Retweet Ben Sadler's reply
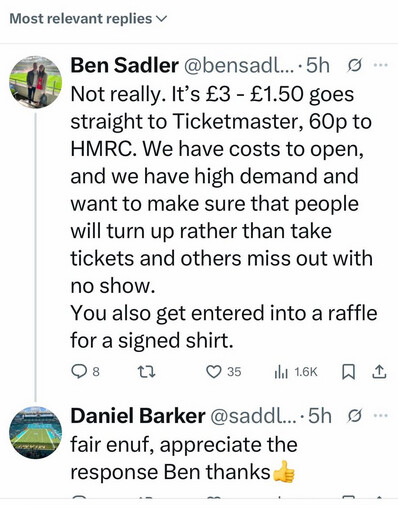Image resolution: width=398 pixels, height=505 pixels. (x=147, y=372)
